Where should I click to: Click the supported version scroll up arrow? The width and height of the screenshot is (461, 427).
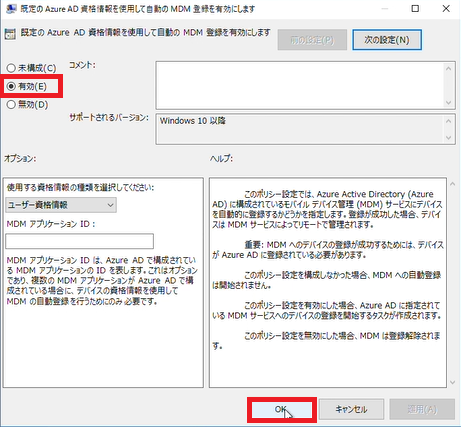coord(449,121)
